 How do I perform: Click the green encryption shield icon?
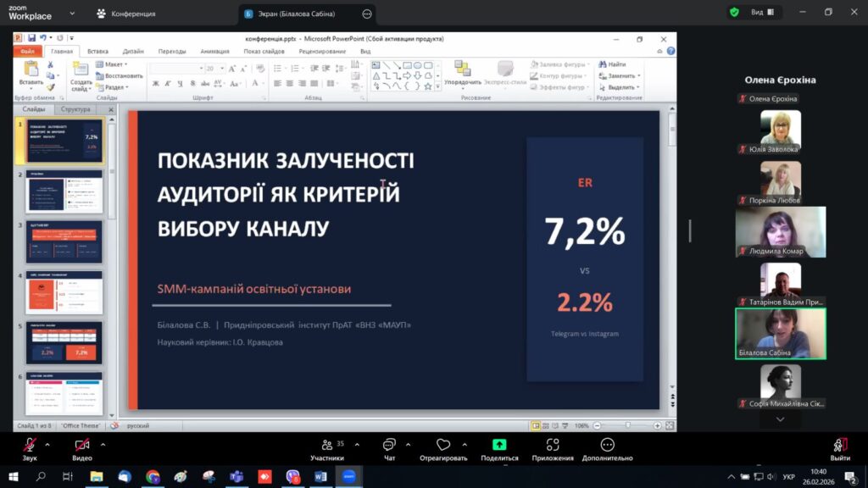tap(734, 13)
